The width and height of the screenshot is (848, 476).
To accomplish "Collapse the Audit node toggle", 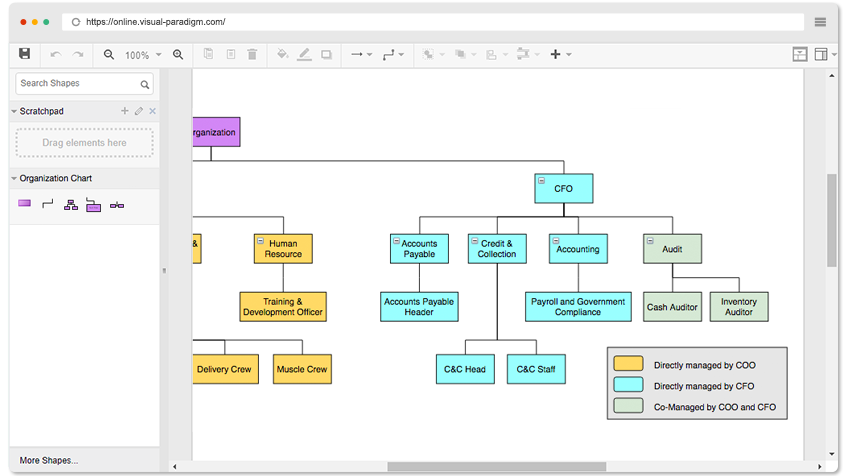I will 650,241.
